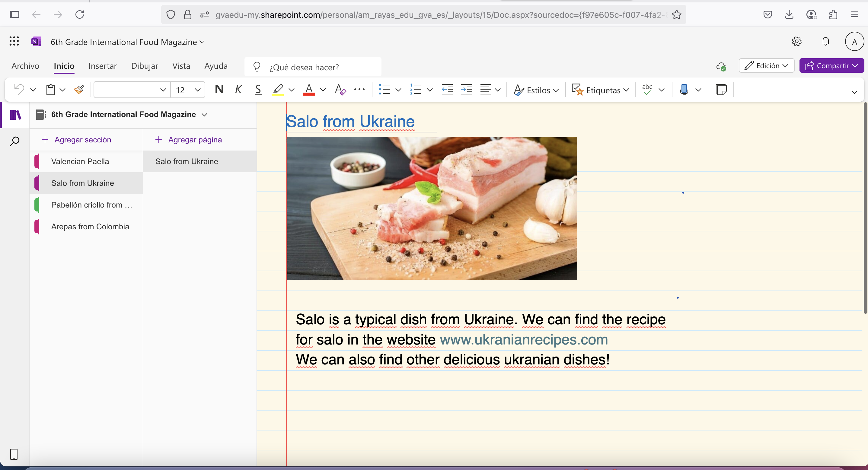Open the Dibujar ribbon tab
Viewport: 868px width, 470px height.
145,66
